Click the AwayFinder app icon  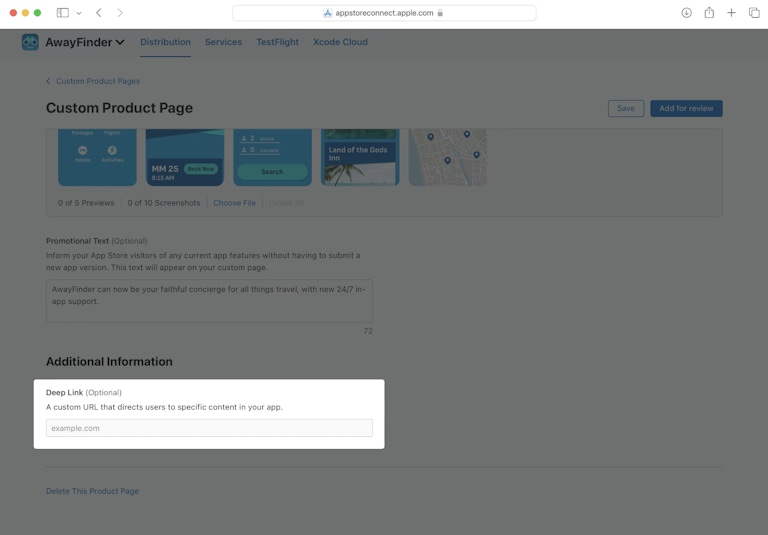pyautogui.click(x=30, y=42)
